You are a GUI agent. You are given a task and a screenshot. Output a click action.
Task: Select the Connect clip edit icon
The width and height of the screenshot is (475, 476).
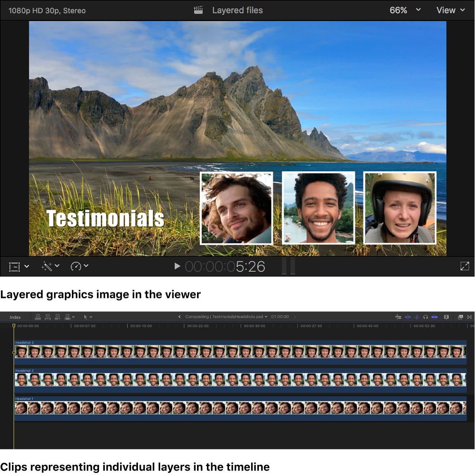click(x=38, y=317)
